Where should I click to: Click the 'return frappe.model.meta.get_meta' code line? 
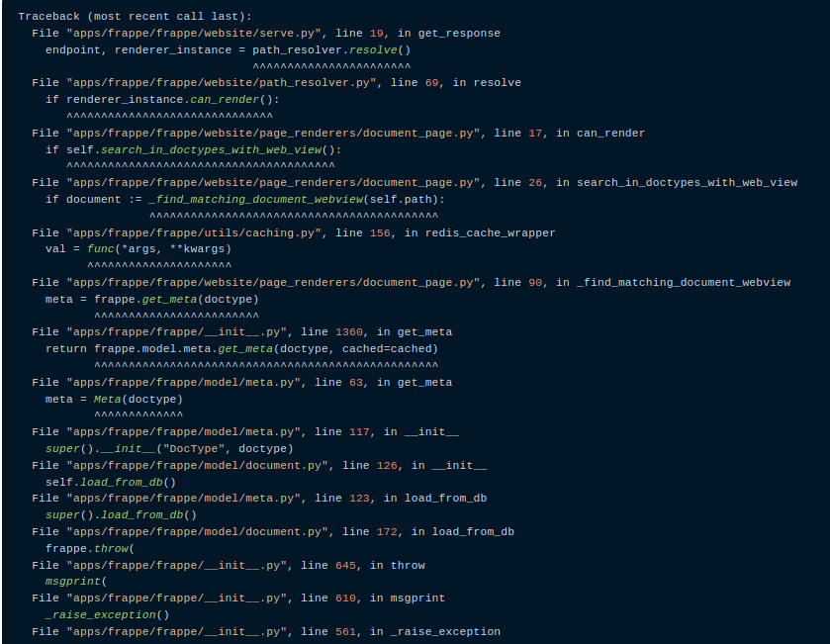242,349
